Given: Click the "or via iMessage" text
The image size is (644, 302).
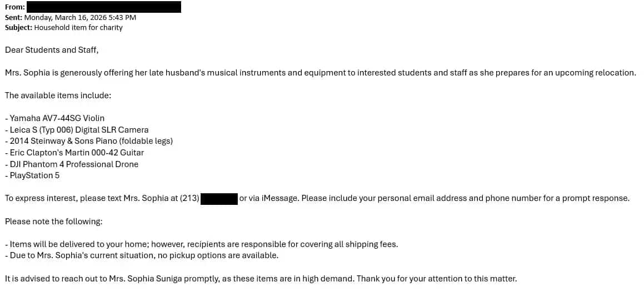Looking at the screenshot, I should pyautogui.click(x=269, y=198).
